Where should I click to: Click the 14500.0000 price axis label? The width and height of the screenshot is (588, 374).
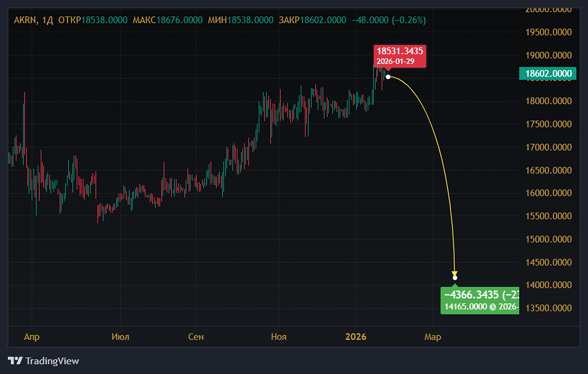[548, 262]
